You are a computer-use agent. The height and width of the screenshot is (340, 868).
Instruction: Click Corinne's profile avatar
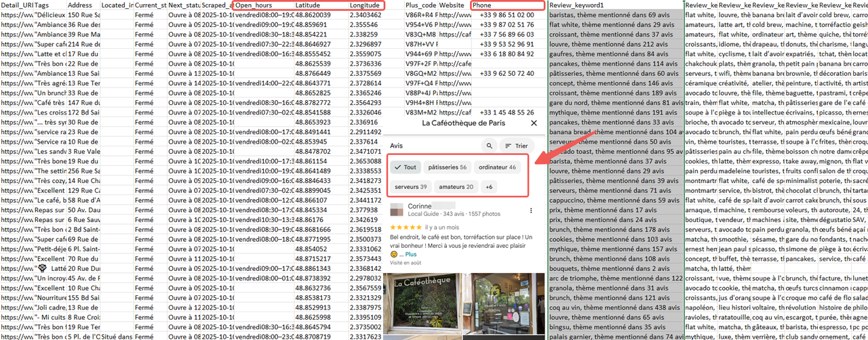pos(397,209)
